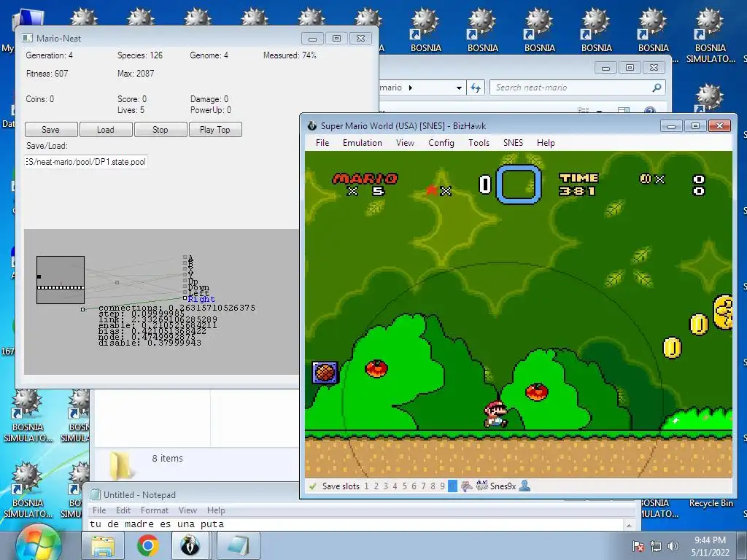Open BizHawk's Help menu
This screenshot has width=747, height=560.
[x=546, y=143]
